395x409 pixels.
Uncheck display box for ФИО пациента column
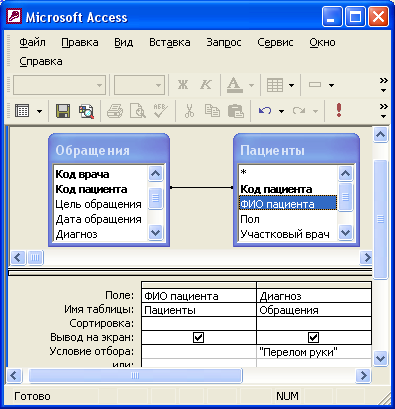point(198,337)
